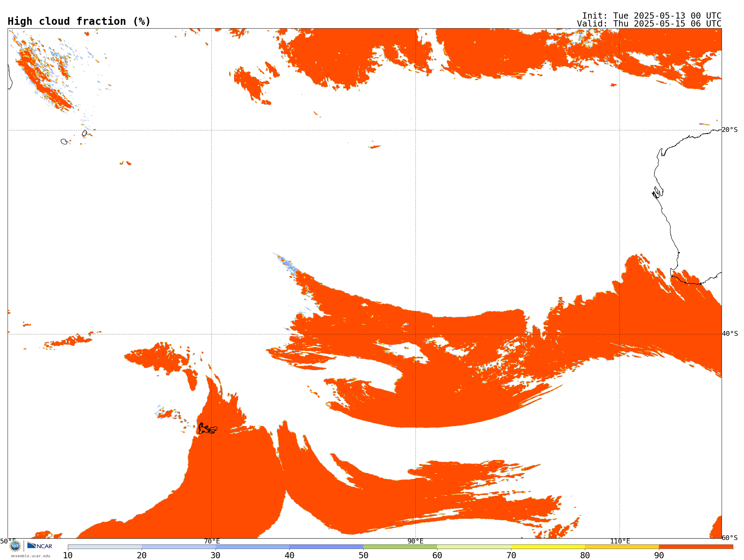Click the 90°E longitude label
Image resolution: width=744 pixels, height=560 pixels.
(415, 541)
